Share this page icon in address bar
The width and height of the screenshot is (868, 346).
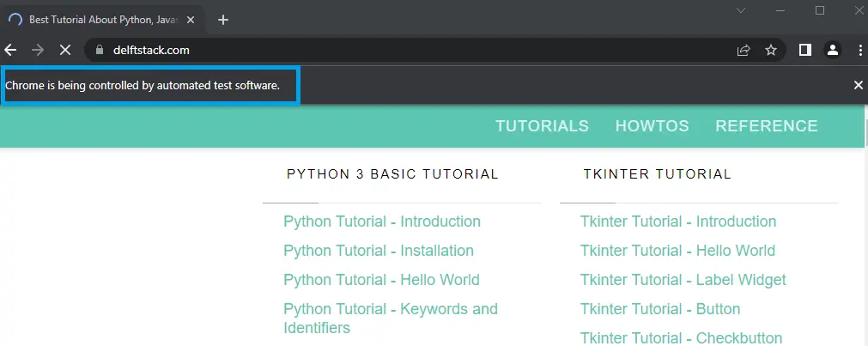tap(744, 51)
